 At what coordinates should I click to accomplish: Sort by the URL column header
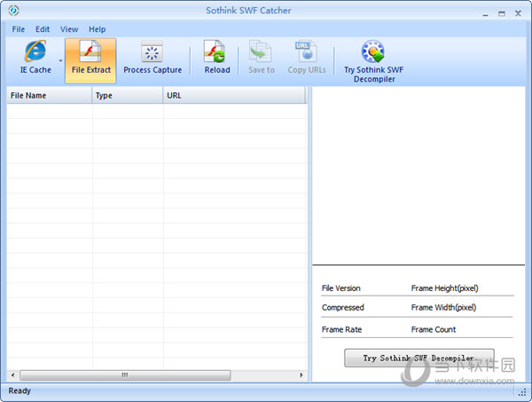click(x=234, y=96)
